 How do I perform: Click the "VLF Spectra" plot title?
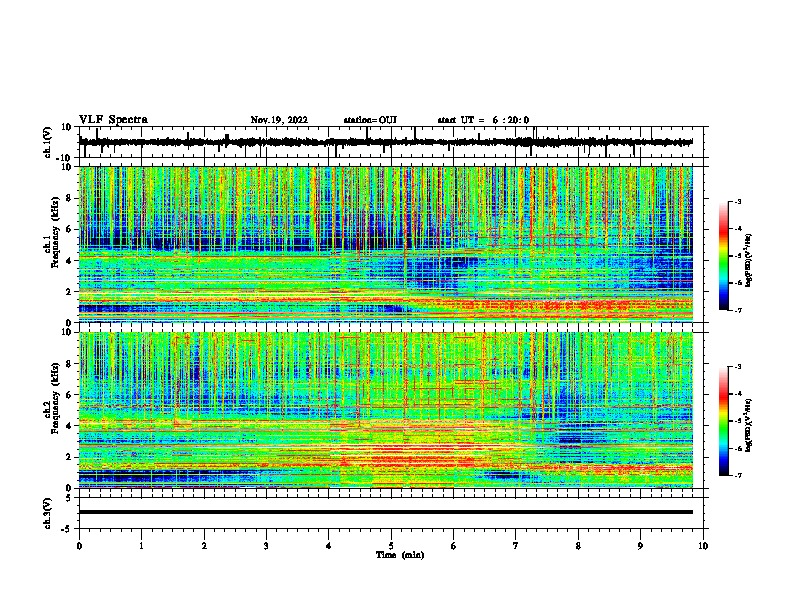[113, 120]
